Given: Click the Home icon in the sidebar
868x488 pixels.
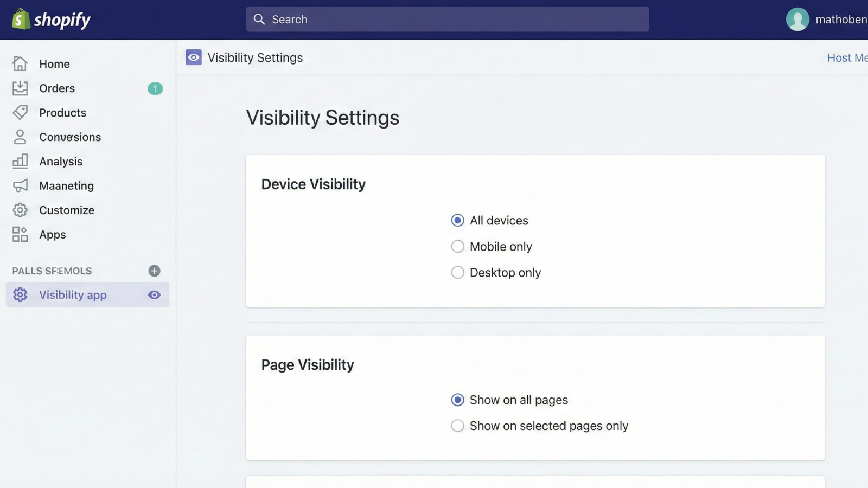Looking at the screenshot, I should pos(20,63).
